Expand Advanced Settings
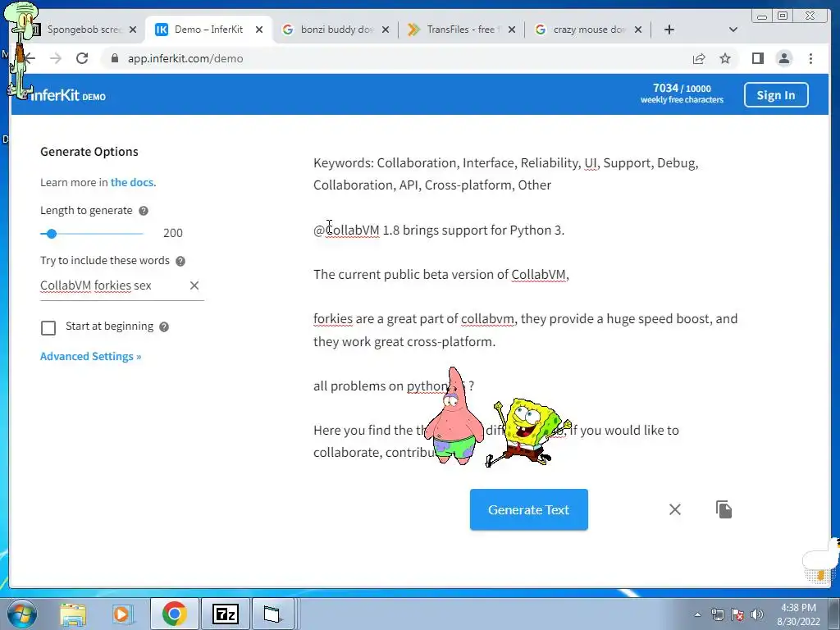Viewport: 840px width, 630px height. tap(90, 356)
